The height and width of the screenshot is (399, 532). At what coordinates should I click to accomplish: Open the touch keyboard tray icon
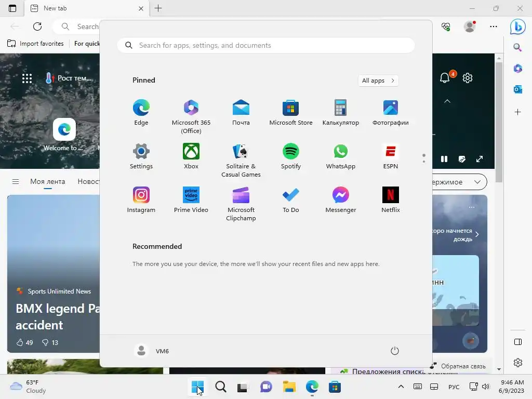418,387
